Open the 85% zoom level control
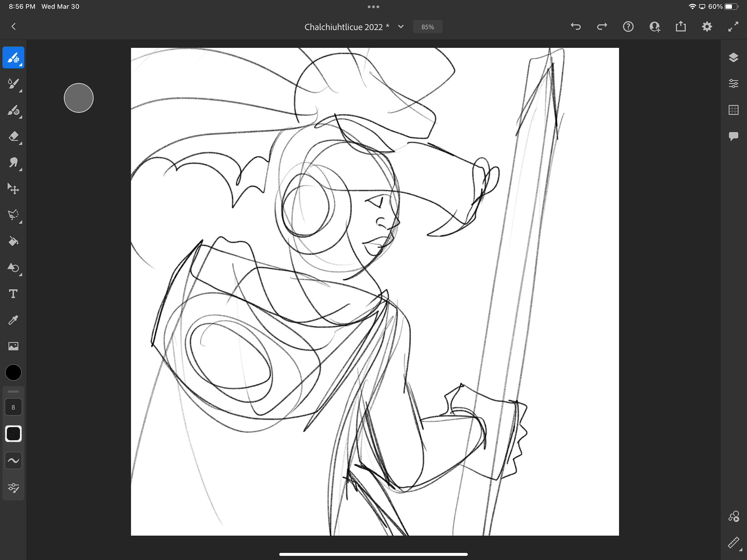This screenshot has height=560, width=747. [428, 27]
